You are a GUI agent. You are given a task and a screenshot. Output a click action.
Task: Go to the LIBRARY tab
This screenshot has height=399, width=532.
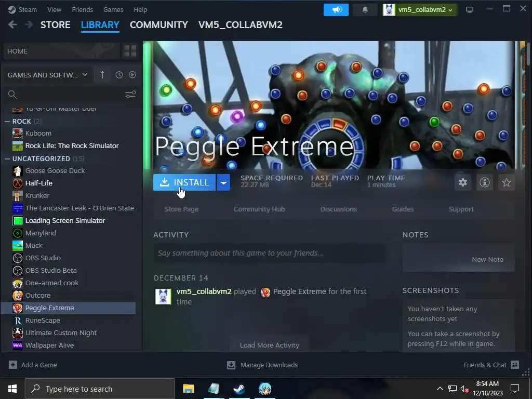pyautogui.click(x=100, y=25)
